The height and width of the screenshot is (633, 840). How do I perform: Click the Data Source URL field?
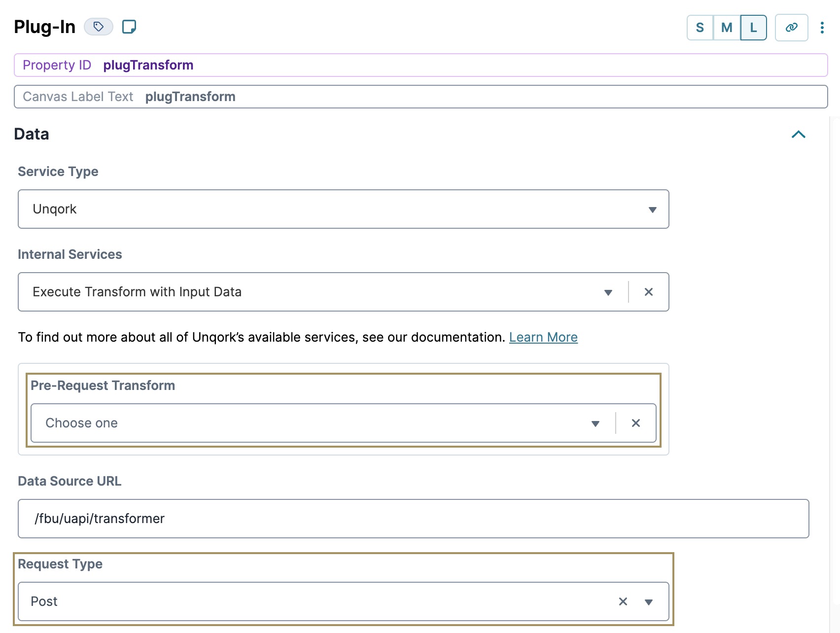(414, 519)
